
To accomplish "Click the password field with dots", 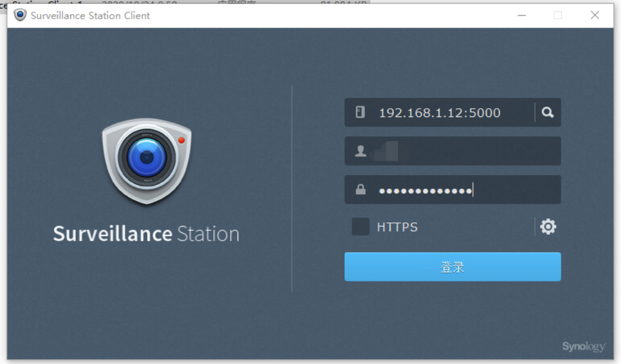I will point(452,190).
